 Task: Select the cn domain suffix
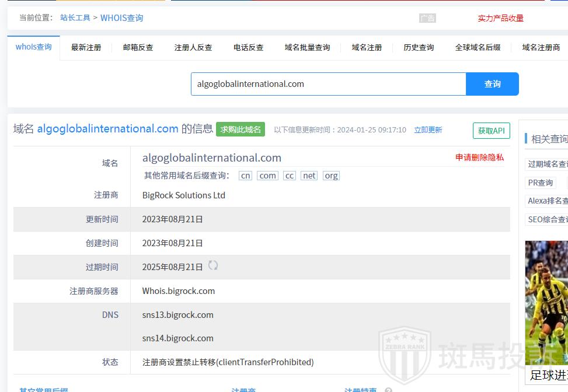[246, 176]
